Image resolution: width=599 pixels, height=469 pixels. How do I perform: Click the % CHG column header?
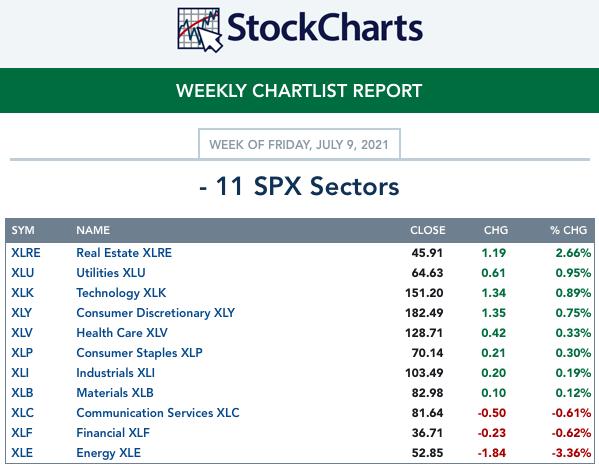[x=568, y=230]
